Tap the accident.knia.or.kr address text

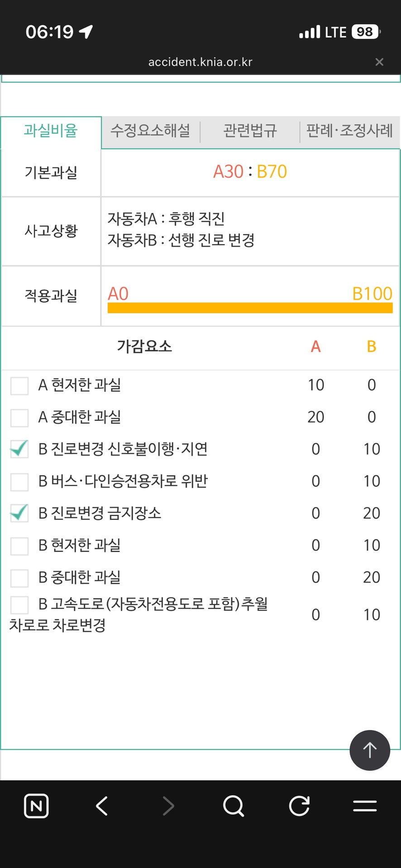coord(200,62)
